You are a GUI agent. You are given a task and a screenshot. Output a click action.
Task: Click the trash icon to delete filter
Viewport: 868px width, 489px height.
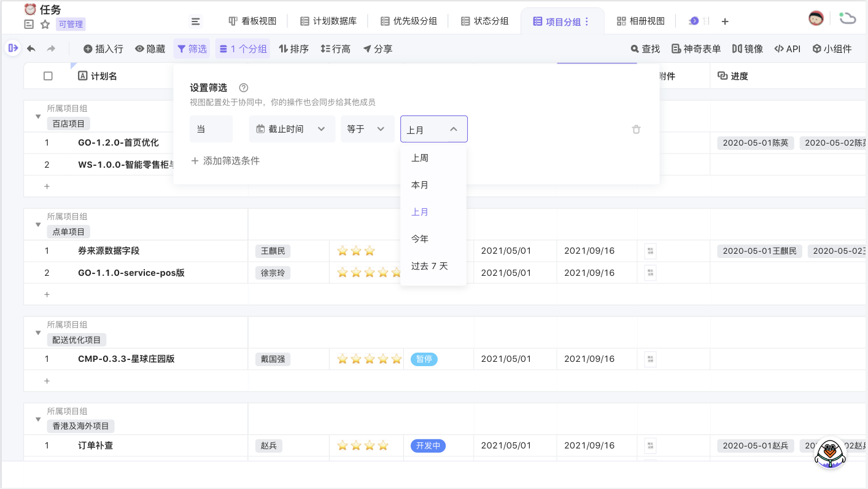636,129
